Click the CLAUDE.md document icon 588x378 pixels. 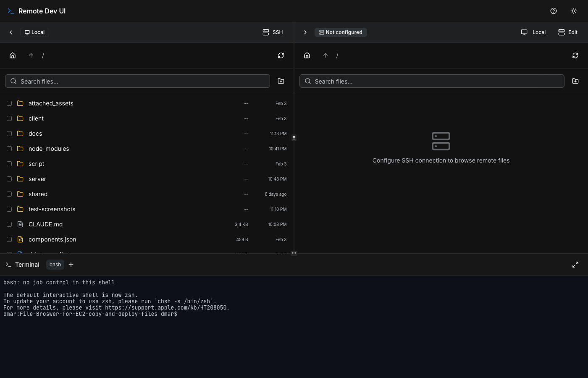20,224
